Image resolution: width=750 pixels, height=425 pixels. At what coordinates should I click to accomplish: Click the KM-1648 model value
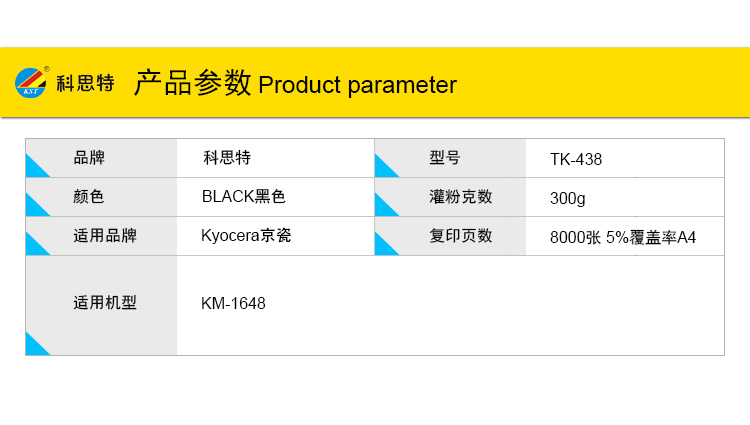[x=233, y=303]
